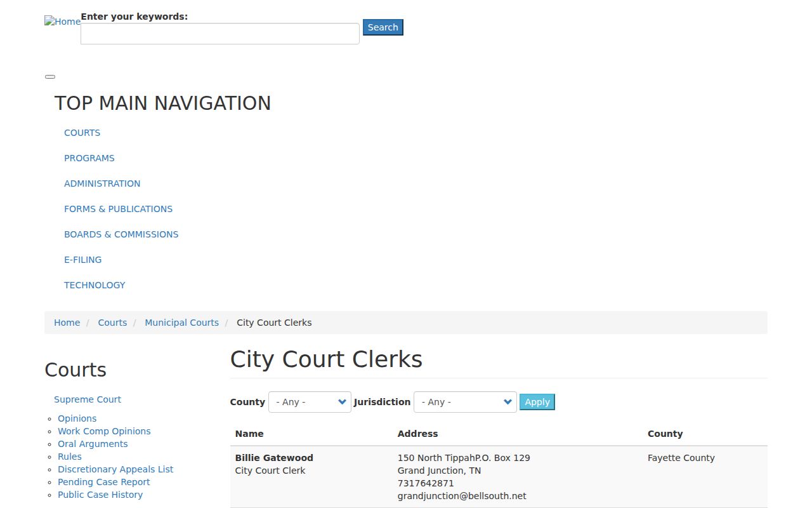Expand the County filter dropdown

(310, 402)
